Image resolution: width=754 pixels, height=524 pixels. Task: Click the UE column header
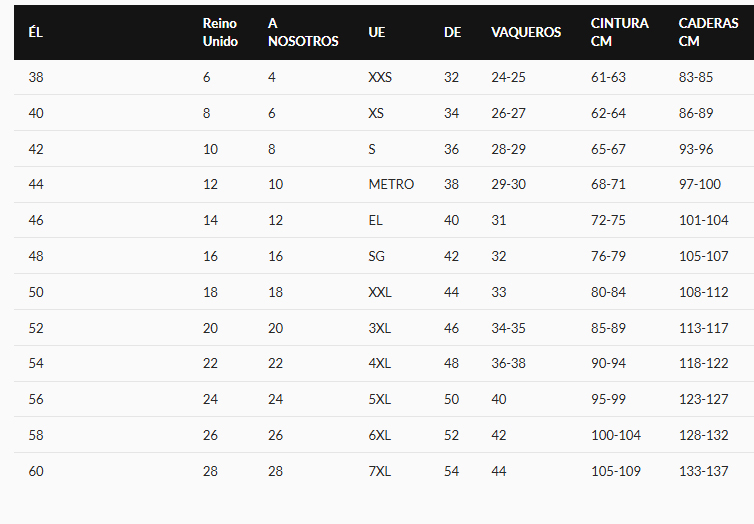(377, 32)
